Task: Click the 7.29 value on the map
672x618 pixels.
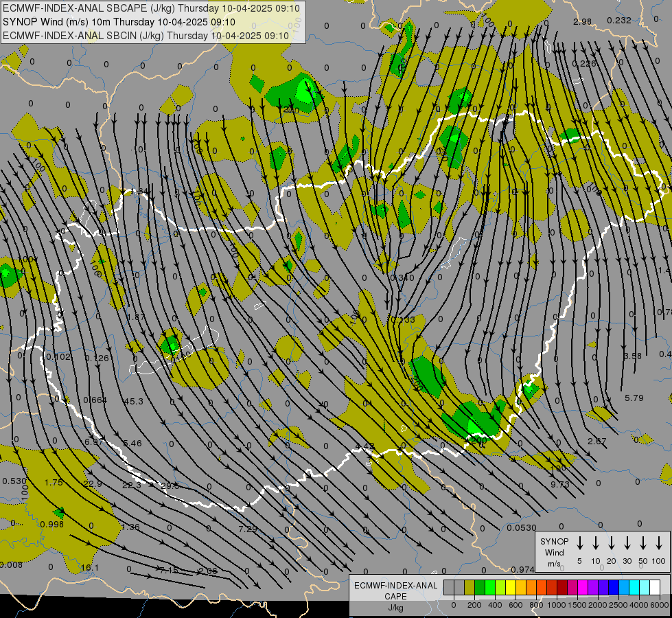Action: (248, 529)
